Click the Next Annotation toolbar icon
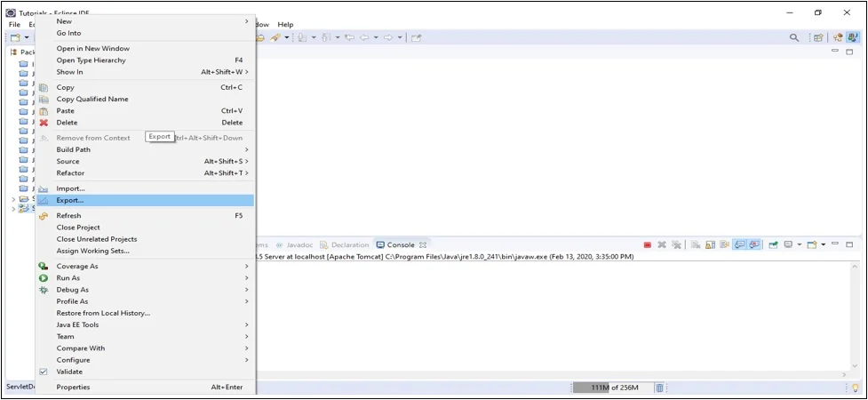The height and width of the screenshot is (400, 868). [x=302, y=37]
